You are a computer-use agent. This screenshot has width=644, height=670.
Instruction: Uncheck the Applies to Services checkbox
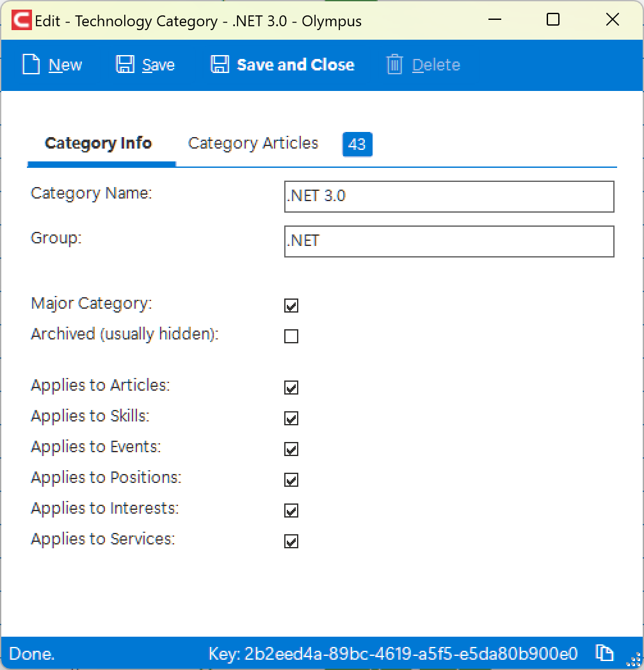[x=291, y=541]
